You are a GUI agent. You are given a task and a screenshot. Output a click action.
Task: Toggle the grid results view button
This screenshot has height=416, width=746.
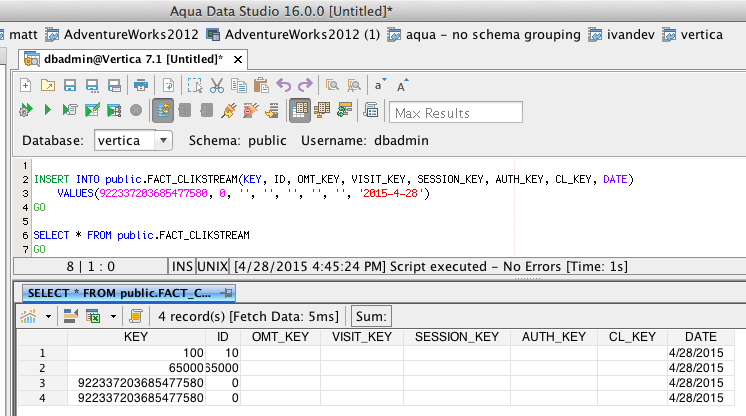coord(299,110)
